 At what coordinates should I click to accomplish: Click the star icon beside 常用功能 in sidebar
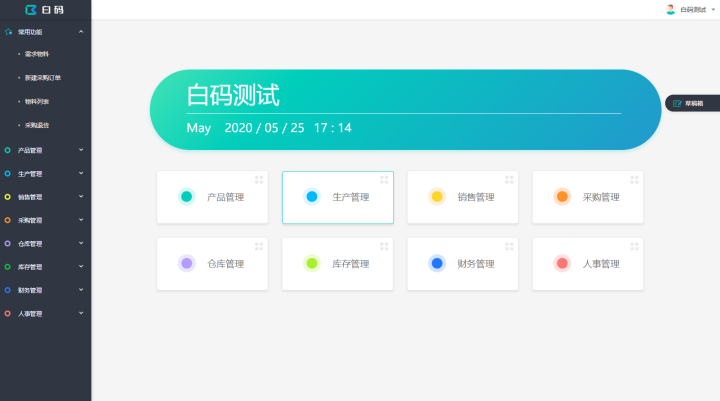(8, 32)
